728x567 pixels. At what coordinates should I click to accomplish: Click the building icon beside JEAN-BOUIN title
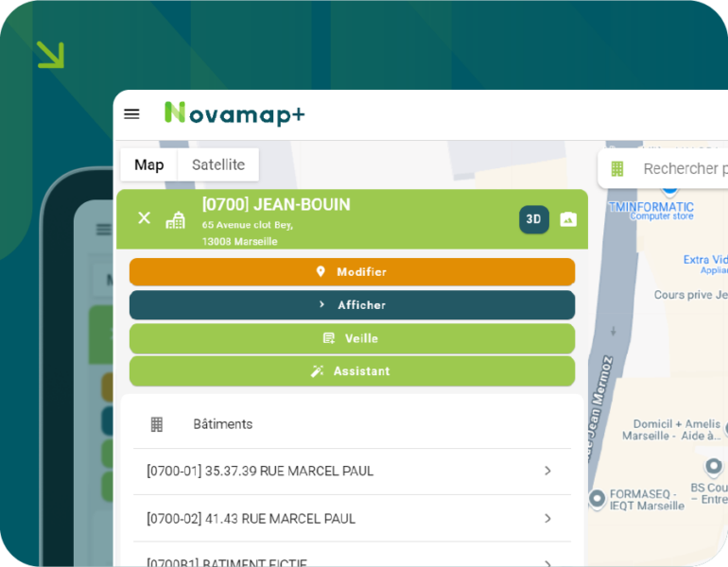click(x=176, y=219)
